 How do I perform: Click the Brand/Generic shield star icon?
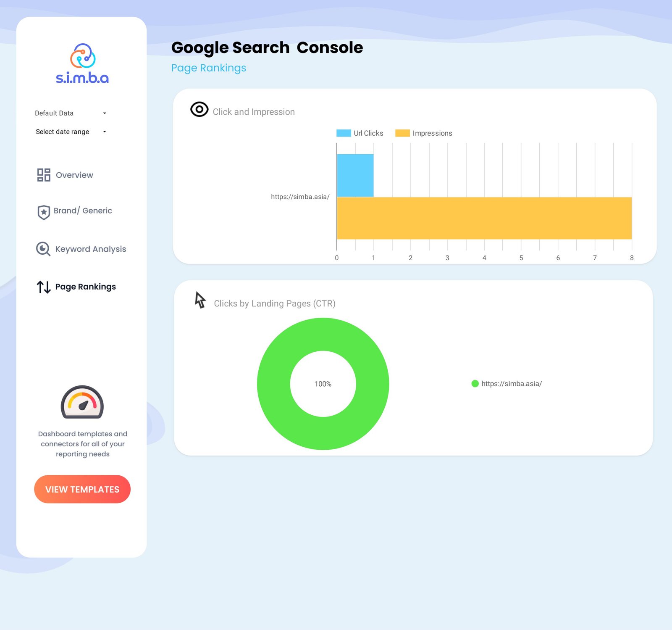click(x=44, y=212)
